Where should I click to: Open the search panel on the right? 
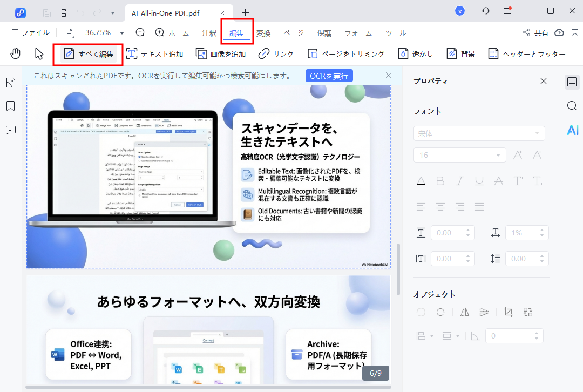[572, 106]
